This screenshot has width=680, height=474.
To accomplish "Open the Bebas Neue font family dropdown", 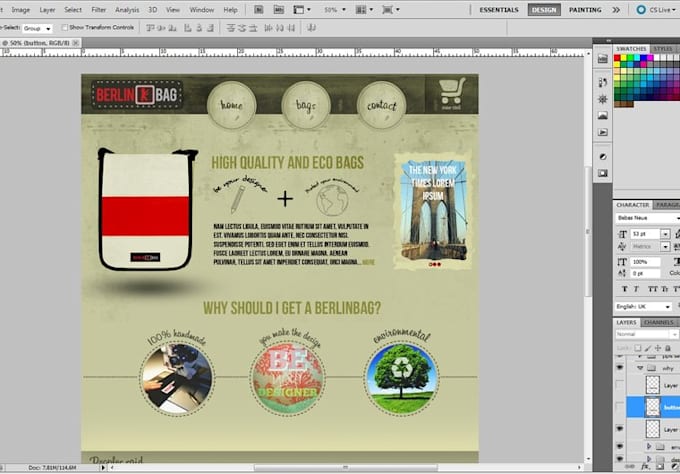I will [647, 218].
